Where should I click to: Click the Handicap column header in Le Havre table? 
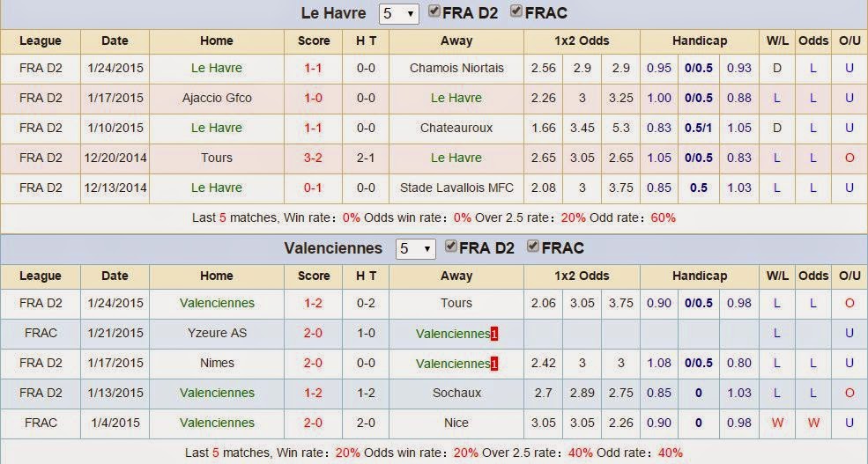pyautogui.click(x=700, y=41)
